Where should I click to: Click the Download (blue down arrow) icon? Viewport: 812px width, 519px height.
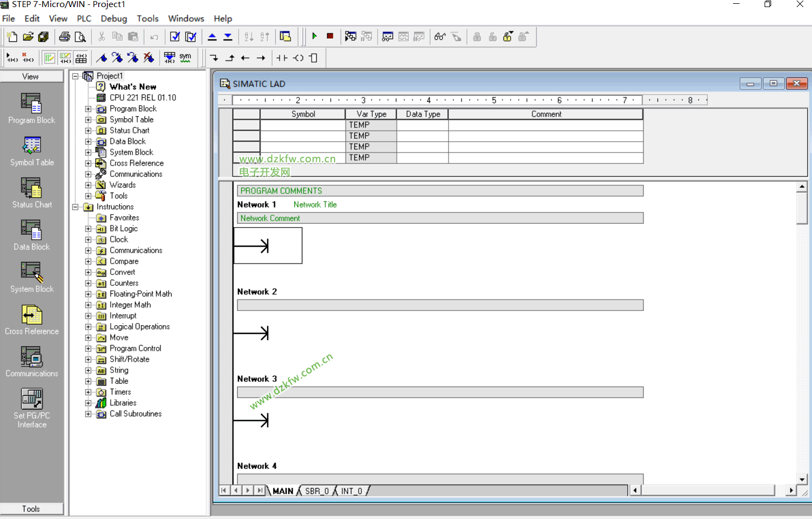pos(228,37)
